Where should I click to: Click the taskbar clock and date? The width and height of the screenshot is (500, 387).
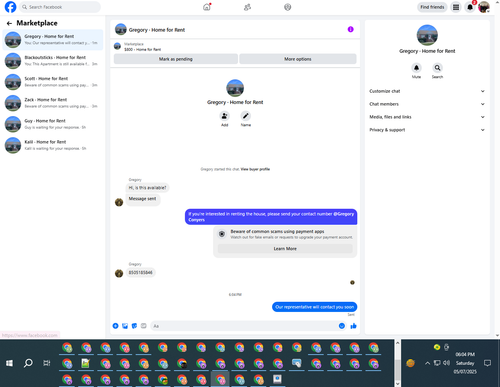(465, 363)
